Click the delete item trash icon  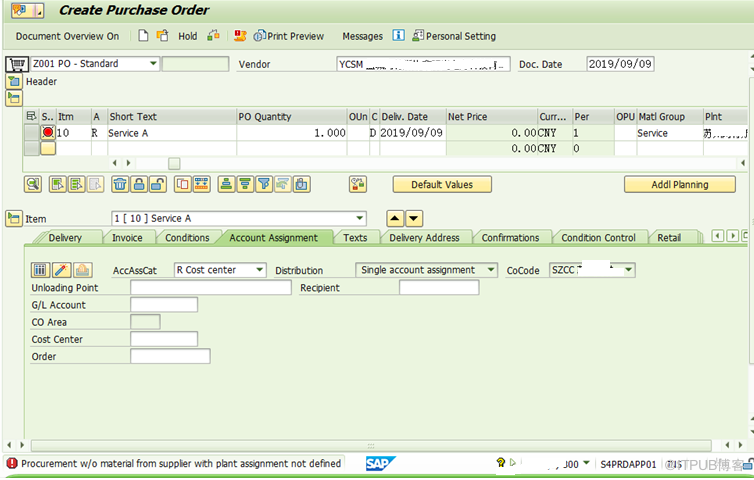click(120, 184)
